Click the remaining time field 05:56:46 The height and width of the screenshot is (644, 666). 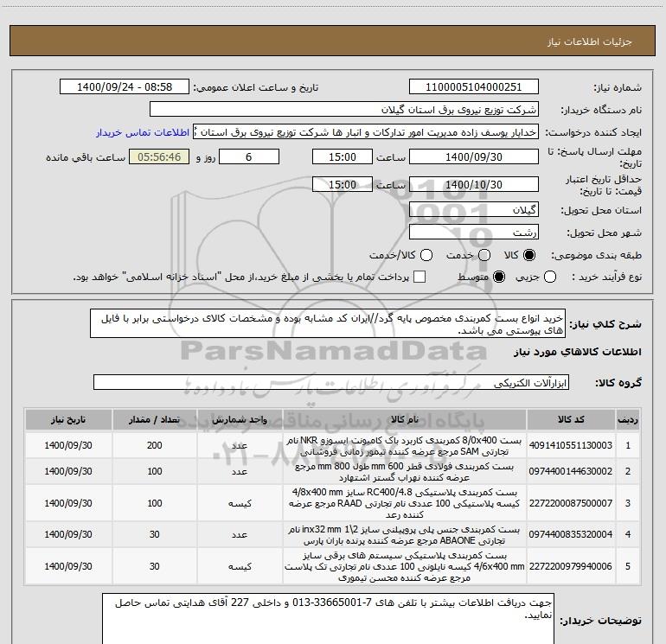[x=159, y=156]
